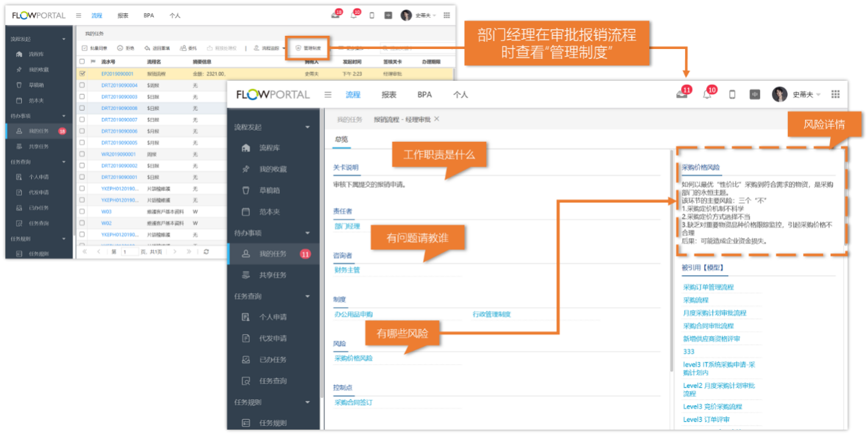Check the checkbox for row DRT2019090004
The image size is (868, 435).
tap(82, 85)
